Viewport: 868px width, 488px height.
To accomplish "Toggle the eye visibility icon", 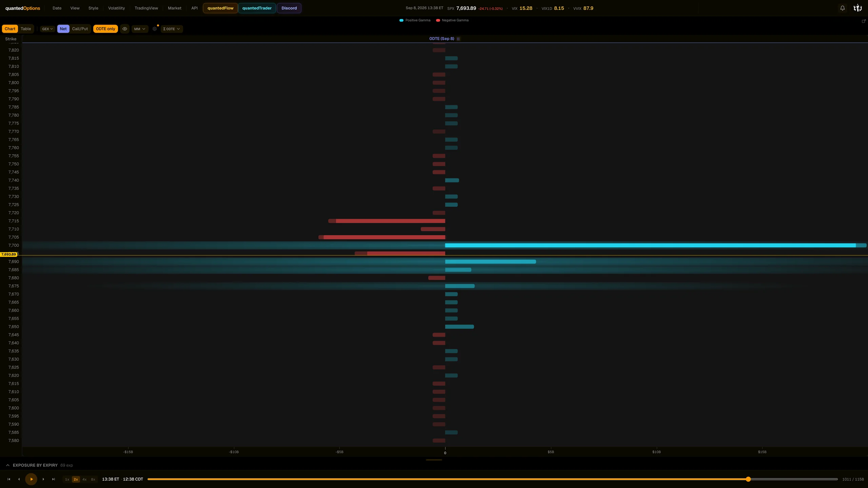I will [125, 29].
